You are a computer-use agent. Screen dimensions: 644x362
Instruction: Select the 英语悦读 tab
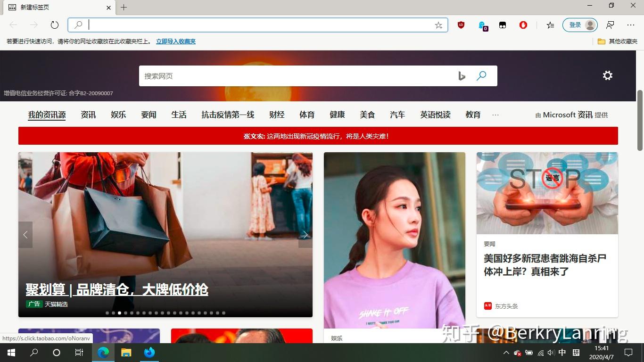[436, 115]
